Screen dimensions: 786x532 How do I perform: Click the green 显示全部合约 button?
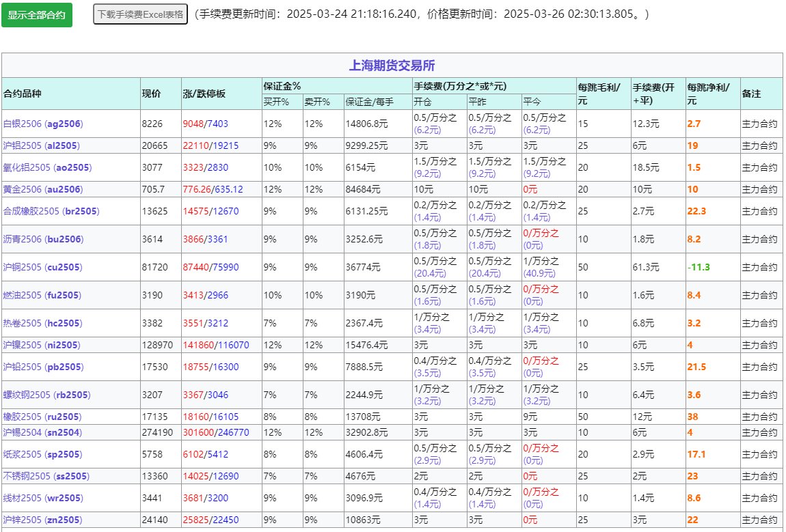click(x=37, y=15)
